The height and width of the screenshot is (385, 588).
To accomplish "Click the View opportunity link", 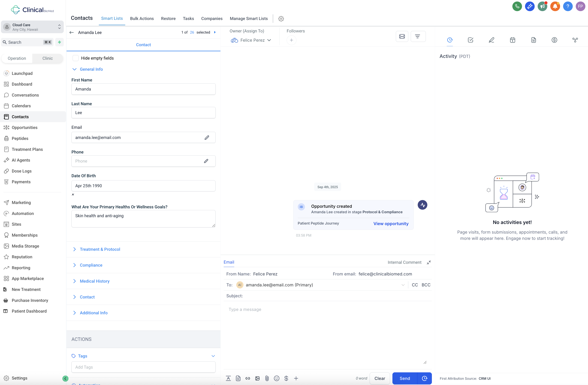I will pos(391,223).
